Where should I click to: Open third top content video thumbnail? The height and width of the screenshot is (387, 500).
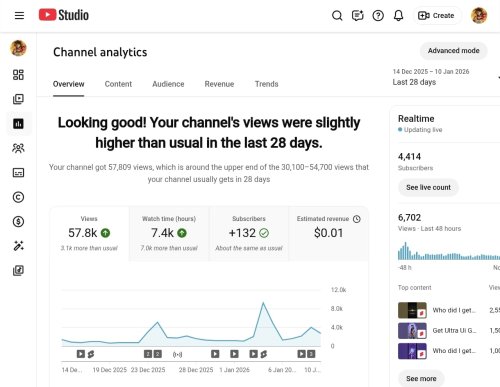(x=412, y=351)
